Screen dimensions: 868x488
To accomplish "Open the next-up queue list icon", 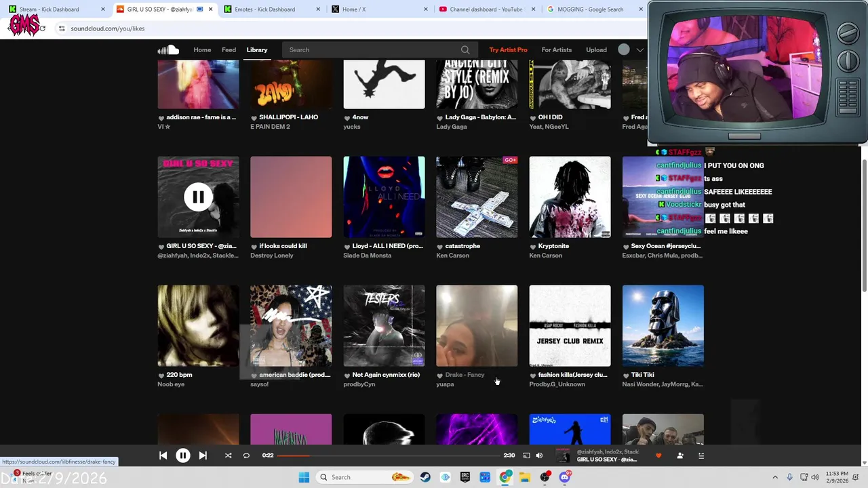I will [x=701, y=455].
